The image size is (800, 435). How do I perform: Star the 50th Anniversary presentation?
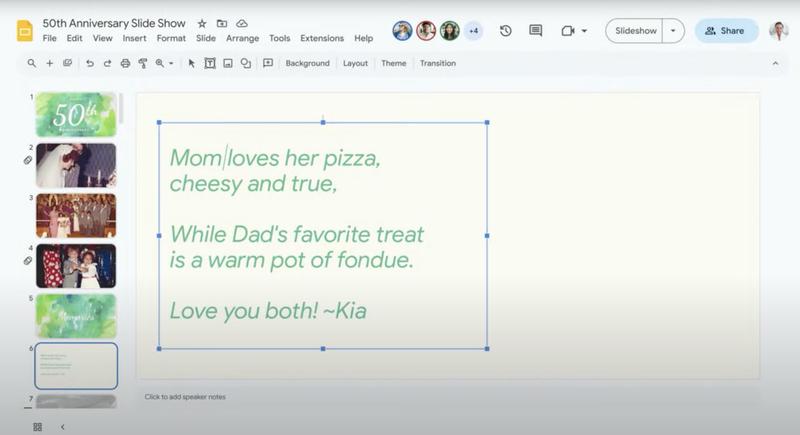(202, 23)
